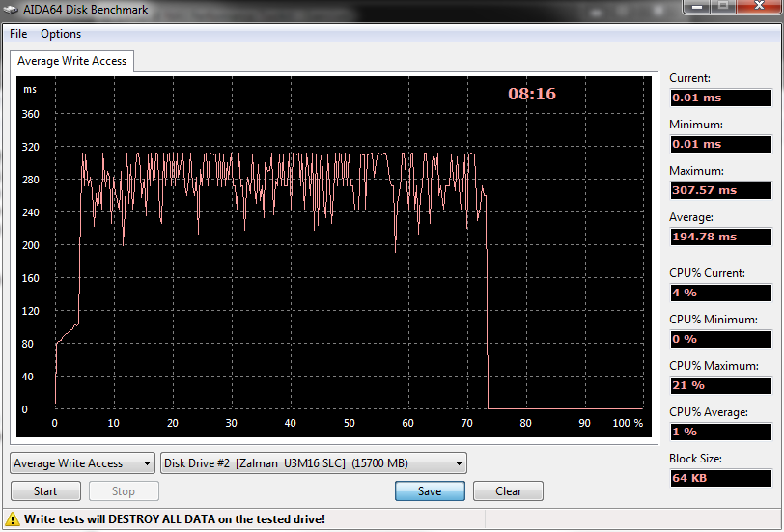784x532 pixels.
Task: Open the Options menu
Action: click(61, 34)
